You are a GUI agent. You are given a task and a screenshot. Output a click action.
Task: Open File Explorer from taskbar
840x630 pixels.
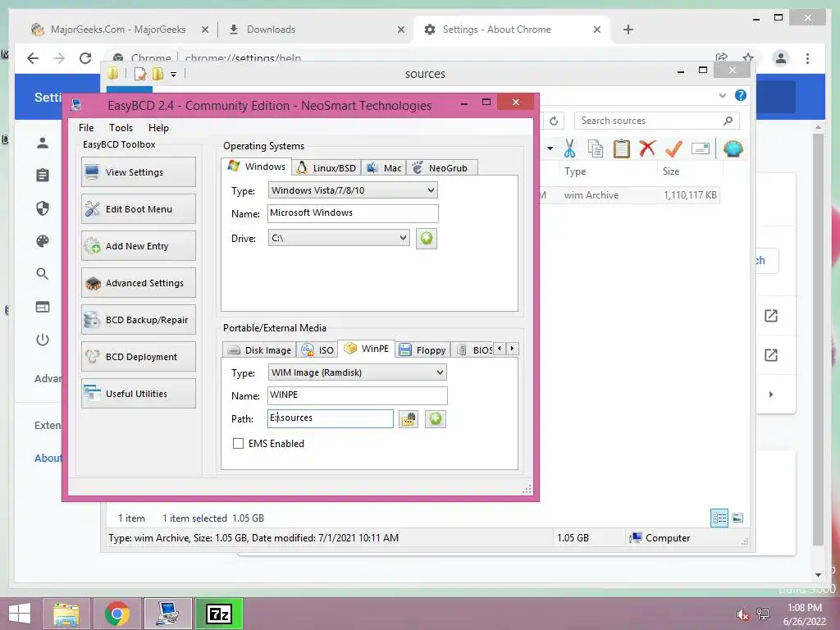pos(66,614)
